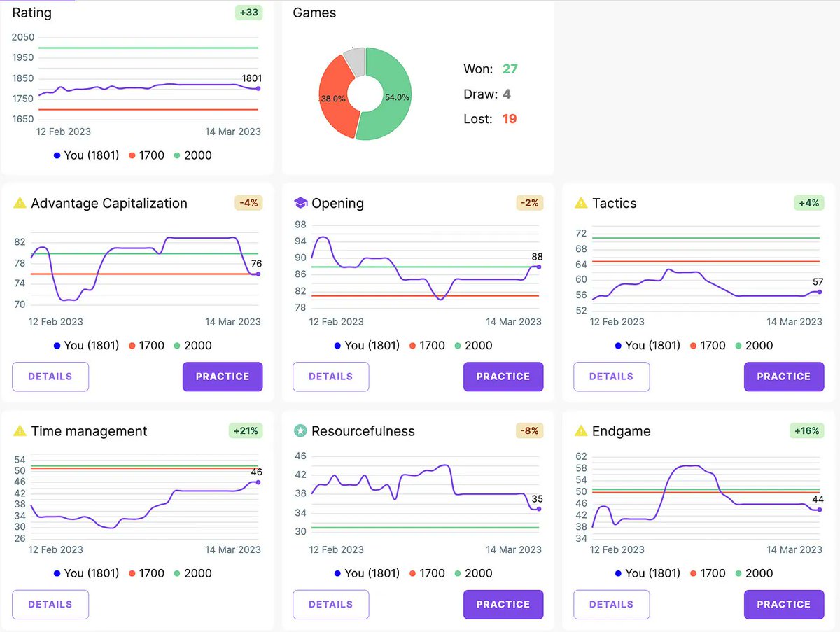
Task: Open Details for Time management
Action: tap(50, 605)
